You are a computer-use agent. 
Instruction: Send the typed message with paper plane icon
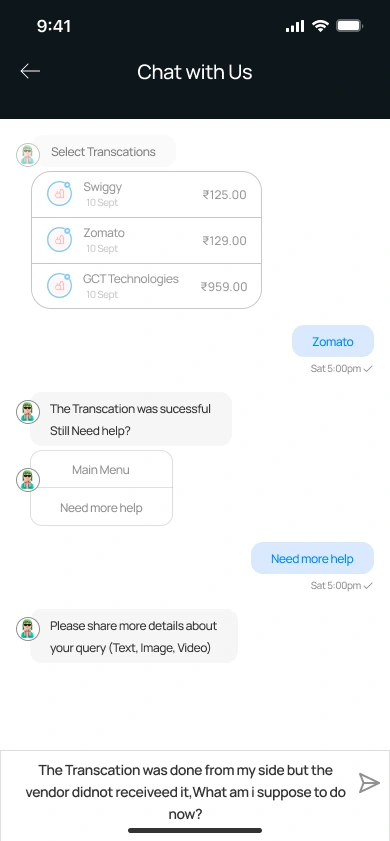tap(369, 783)
